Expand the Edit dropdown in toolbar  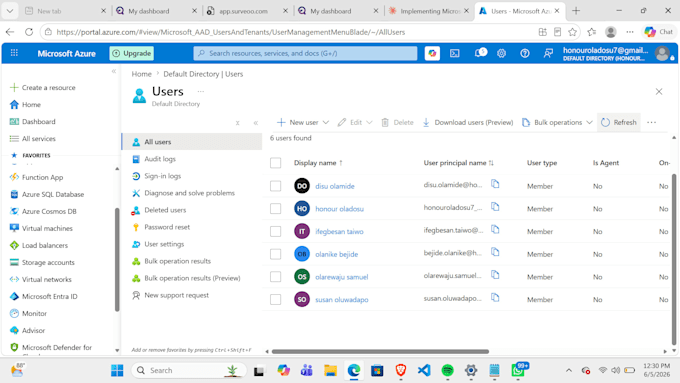tap(369, 122)
